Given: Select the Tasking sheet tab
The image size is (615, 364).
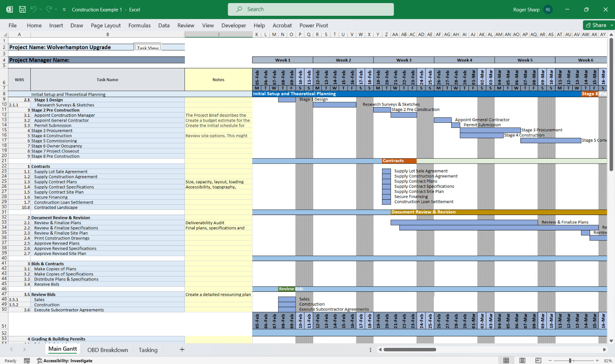Looking at the screenshot, I should tap(148, 350).
